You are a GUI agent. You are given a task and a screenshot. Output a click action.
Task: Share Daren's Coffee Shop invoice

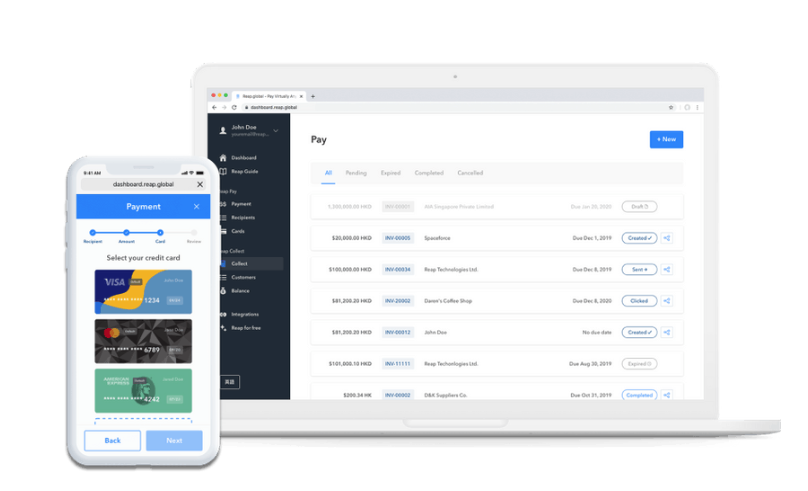click(x=667, y=301)
